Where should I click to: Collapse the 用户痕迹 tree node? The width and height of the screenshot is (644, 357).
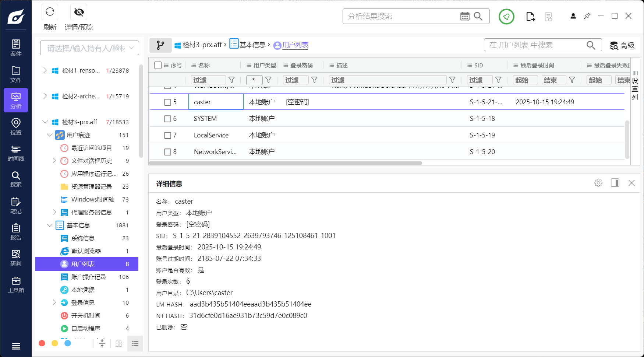tap(50, 135)
